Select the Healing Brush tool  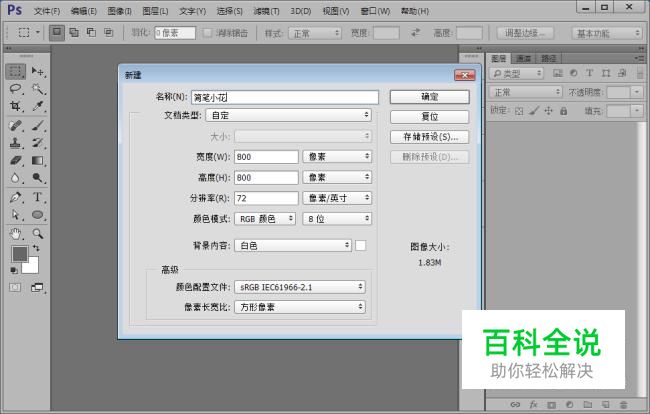pos(16,125)
